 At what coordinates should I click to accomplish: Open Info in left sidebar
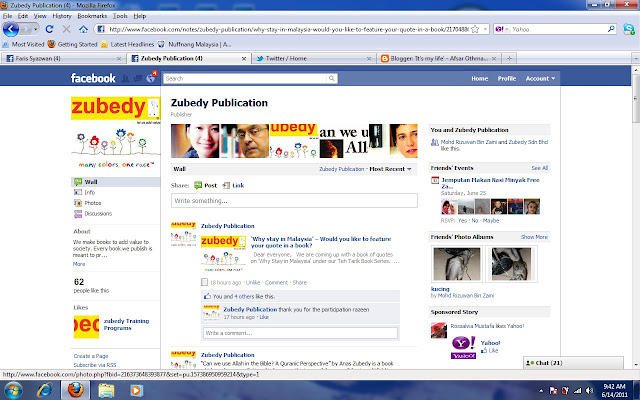(x=90, y=192)
